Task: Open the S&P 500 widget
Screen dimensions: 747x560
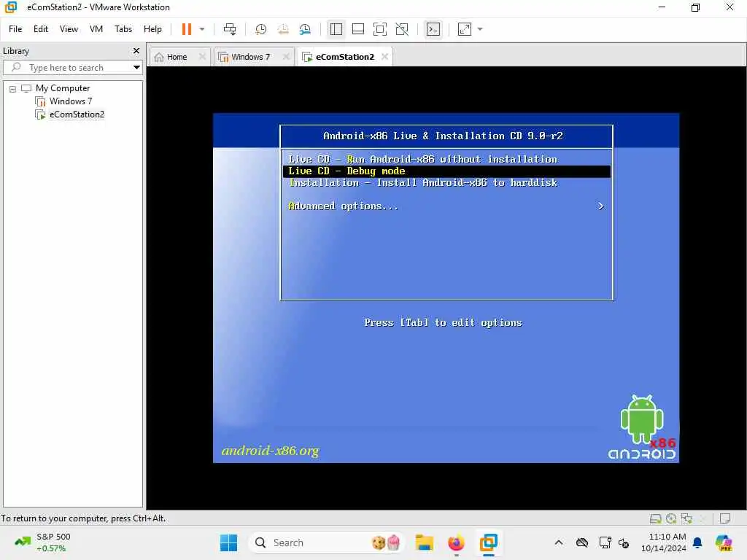Action: [43, 542]
